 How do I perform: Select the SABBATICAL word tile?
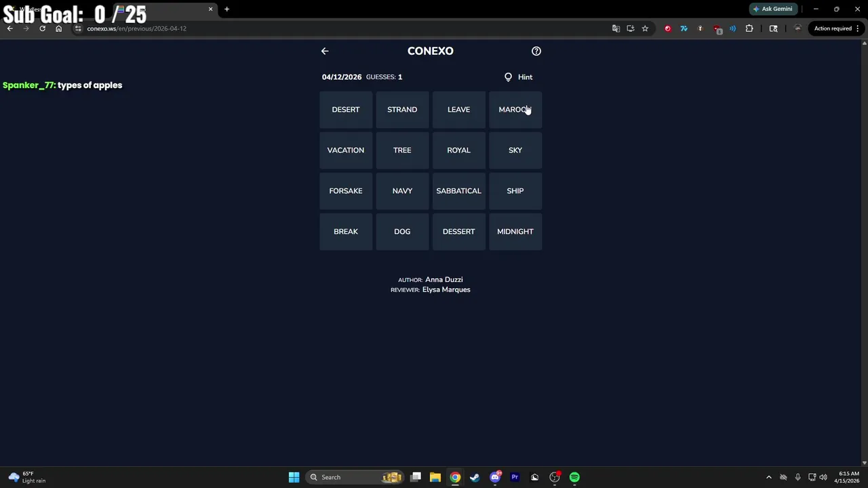(x=458, y=191)
